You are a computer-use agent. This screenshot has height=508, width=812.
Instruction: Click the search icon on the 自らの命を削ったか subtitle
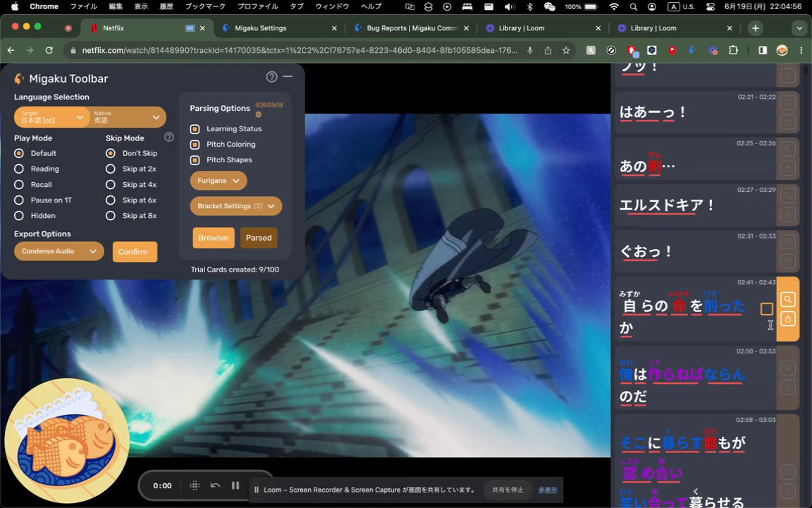(x=787, y=299)
